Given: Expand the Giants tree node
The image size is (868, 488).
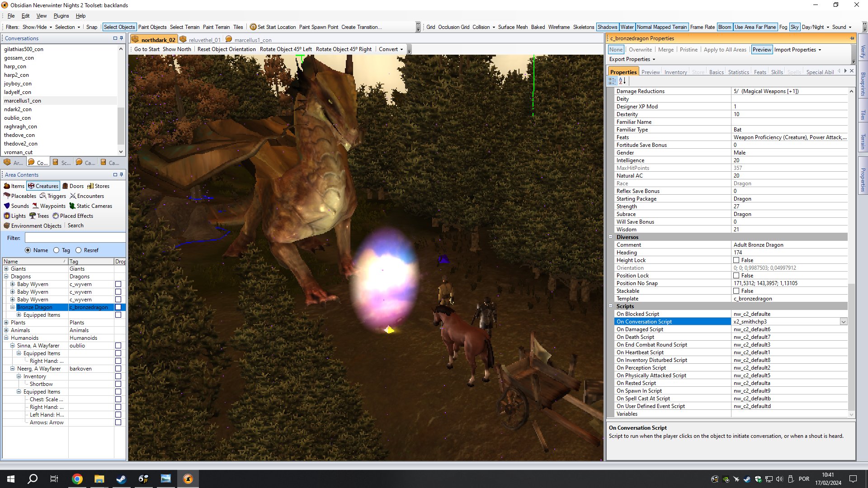Looking at the screenshot, I should pos(6,269).
